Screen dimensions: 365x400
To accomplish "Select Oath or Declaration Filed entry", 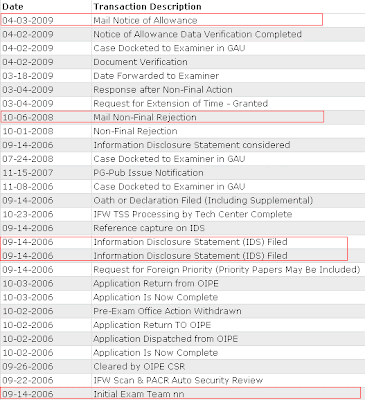I will (203, 201).
